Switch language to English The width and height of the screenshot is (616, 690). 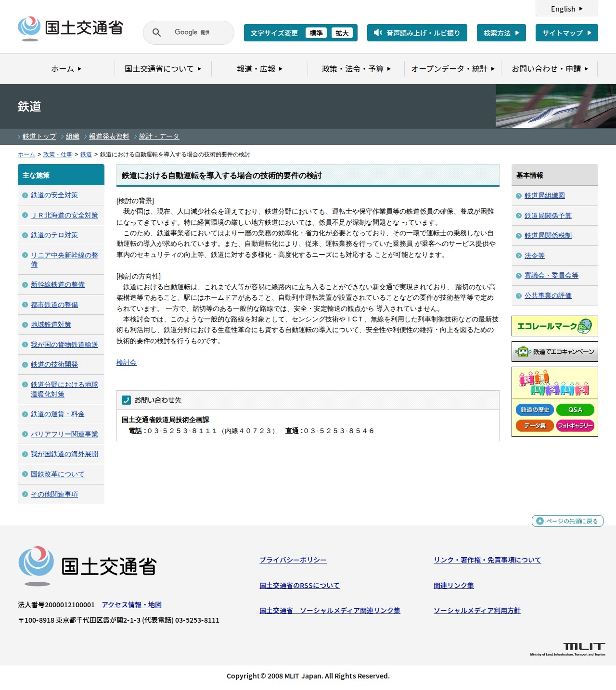[567, 9]
